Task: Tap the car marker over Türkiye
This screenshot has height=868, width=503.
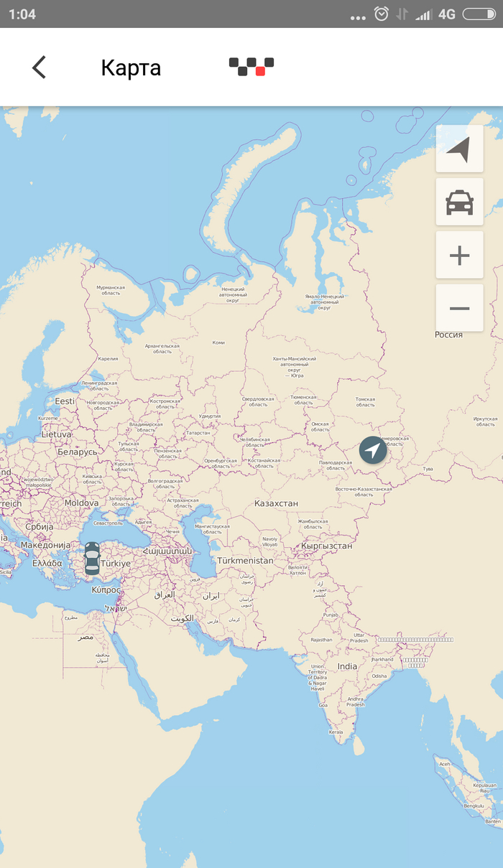Action: coord(92,559)
